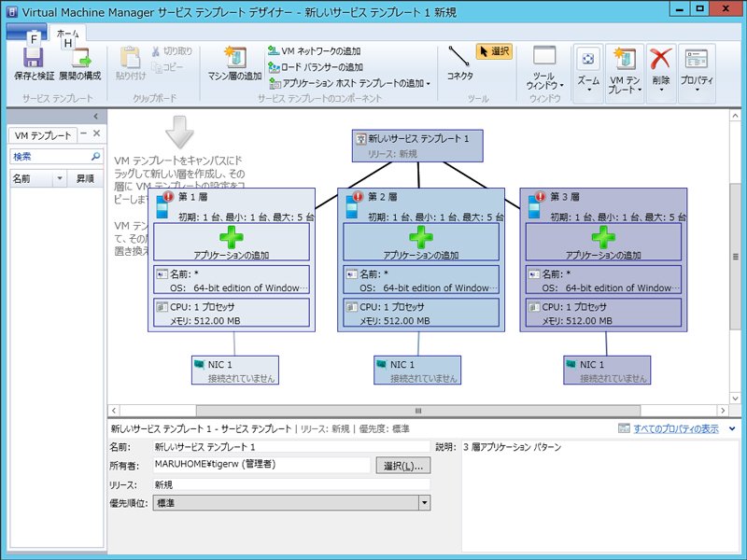Close the VM テンプレート panel
Viewport: 747px width, 560px height.
click(97, 133)
